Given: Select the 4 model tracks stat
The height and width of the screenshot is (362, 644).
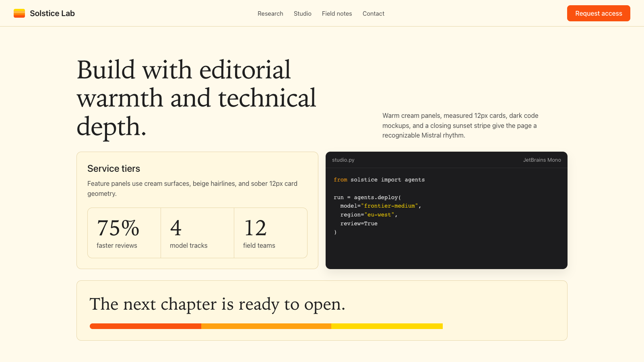Looking at the screenshot, I should click(197, 233).
